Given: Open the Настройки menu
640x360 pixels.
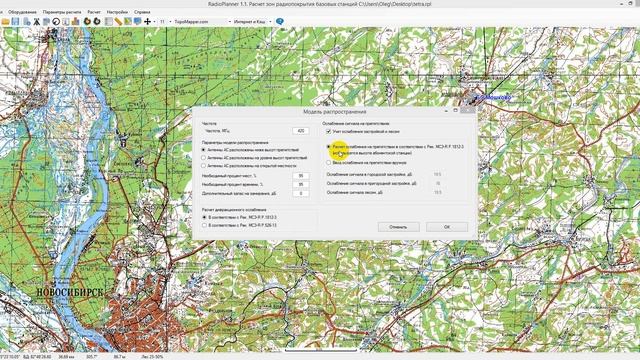Looking at the screenshot, I should [117, 12].
